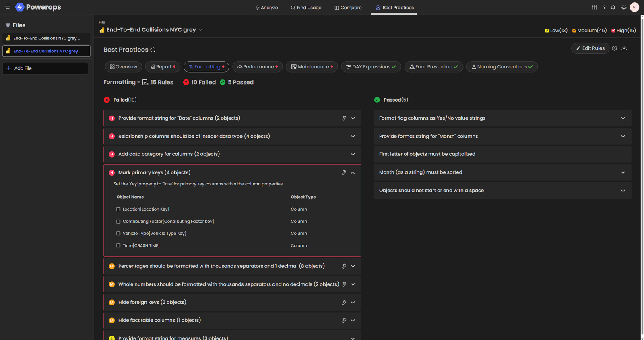This screenshot has width=644, height=340.
Task: Switch to the Compare tab
Action: coord(348,8)
